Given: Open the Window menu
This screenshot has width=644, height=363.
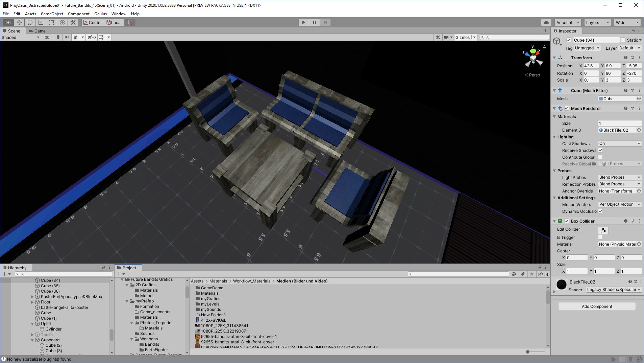Looking at the screenshot, I should click(x=119, y=14).
